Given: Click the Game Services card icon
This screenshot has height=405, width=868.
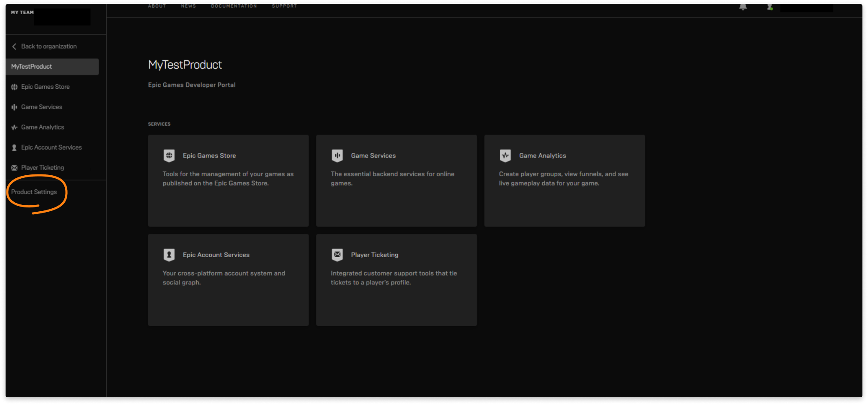Looking at the screenshot, I should pyautogui.click(x=337, y=156).
